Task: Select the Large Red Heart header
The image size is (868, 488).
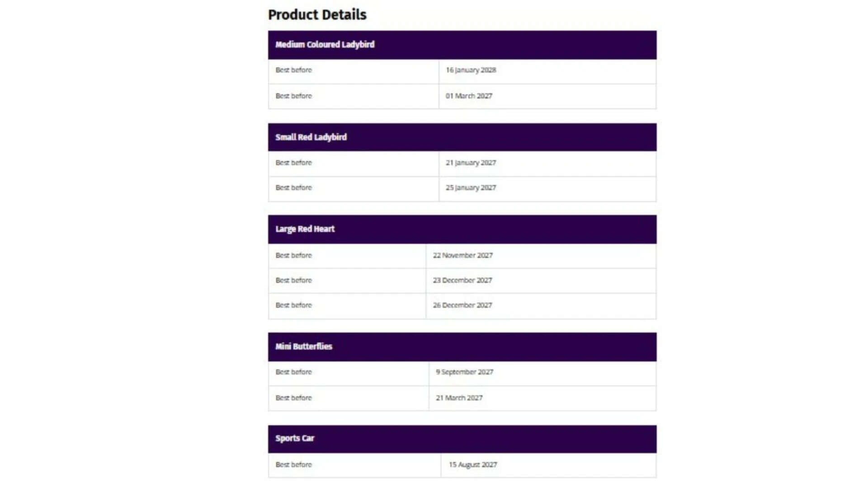Action: 462,229
